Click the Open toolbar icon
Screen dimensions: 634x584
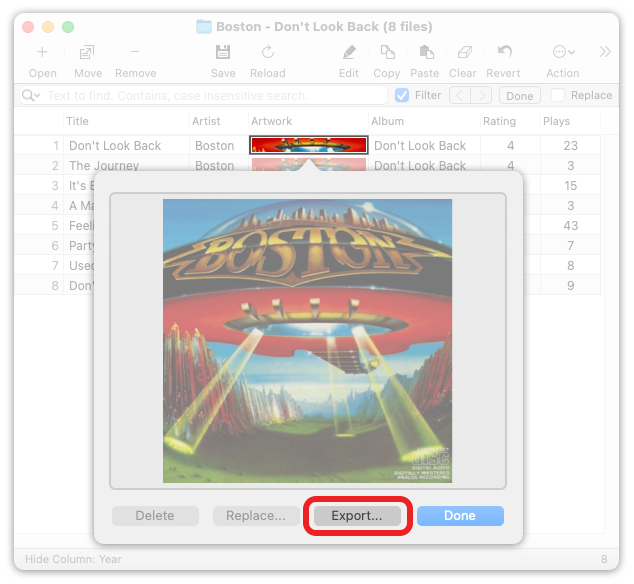pos(42,52)
